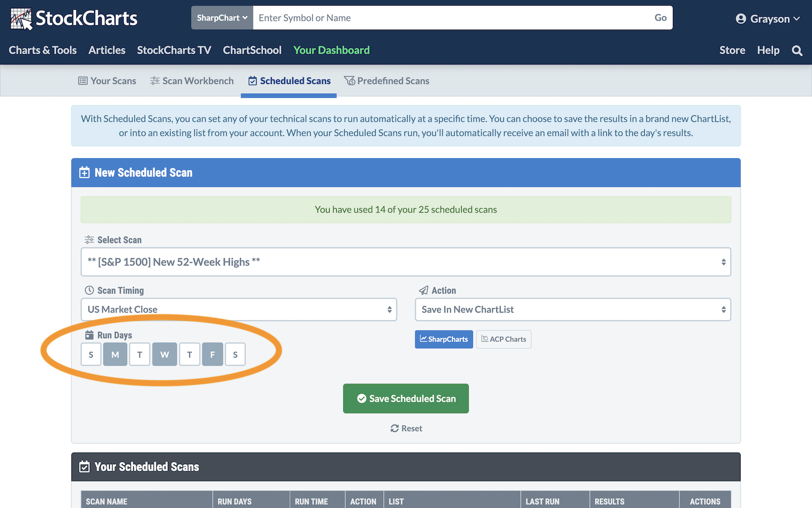Viewport: 812px width, 508px height.
Task: Open ChartSchool
Action: pos(252,50)
